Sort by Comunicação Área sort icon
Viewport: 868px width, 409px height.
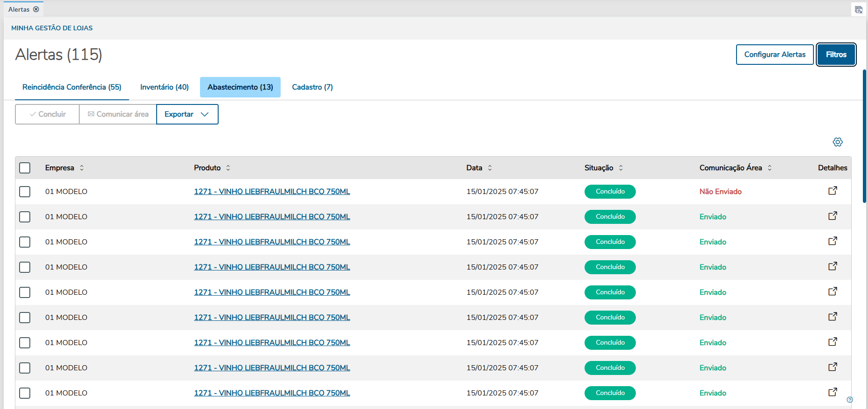tap(770, 168)
